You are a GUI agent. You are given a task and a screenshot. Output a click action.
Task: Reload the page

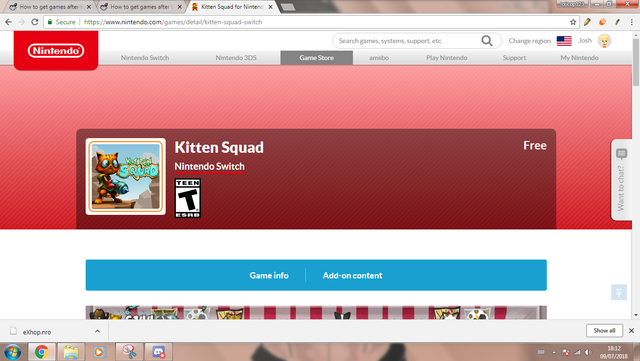coord(35,22)
